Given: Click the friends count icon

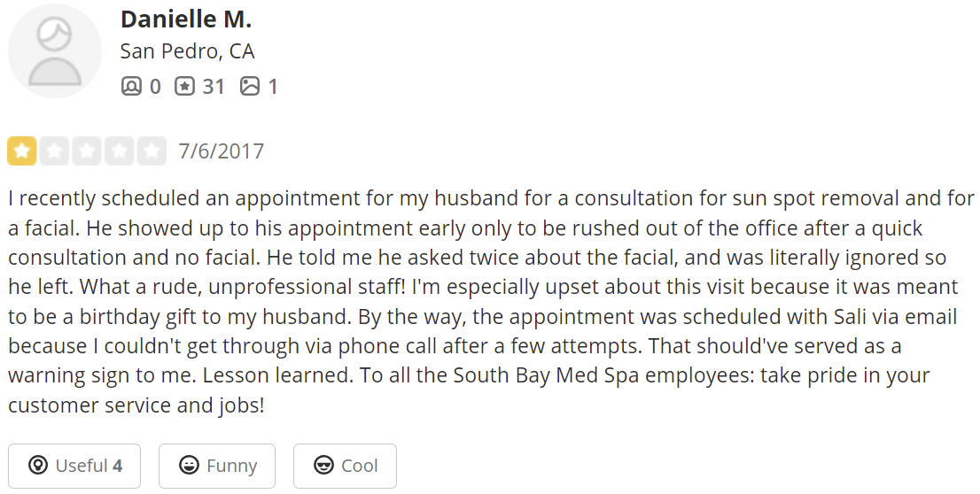Looking at the screenshot, I should point(131,86).
